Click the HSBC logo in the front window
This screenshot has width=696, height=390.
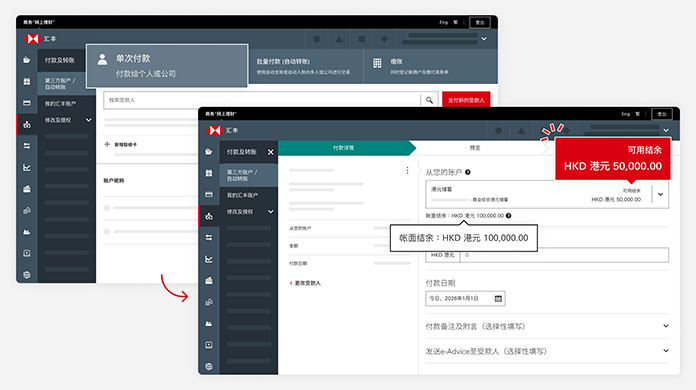click(215, 130)
